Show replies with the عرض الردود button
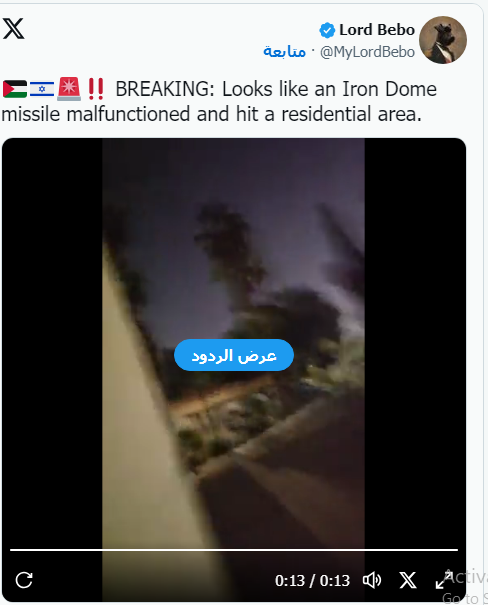 [234, 355]
